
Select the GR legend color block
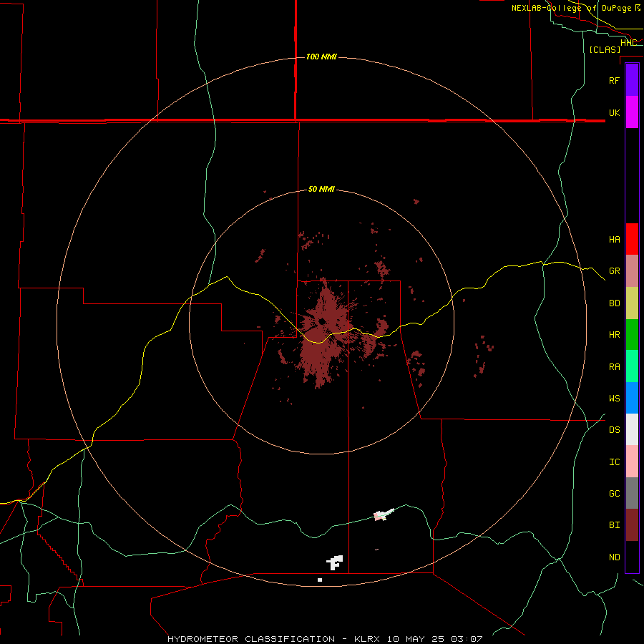click(x=632, y=271)
